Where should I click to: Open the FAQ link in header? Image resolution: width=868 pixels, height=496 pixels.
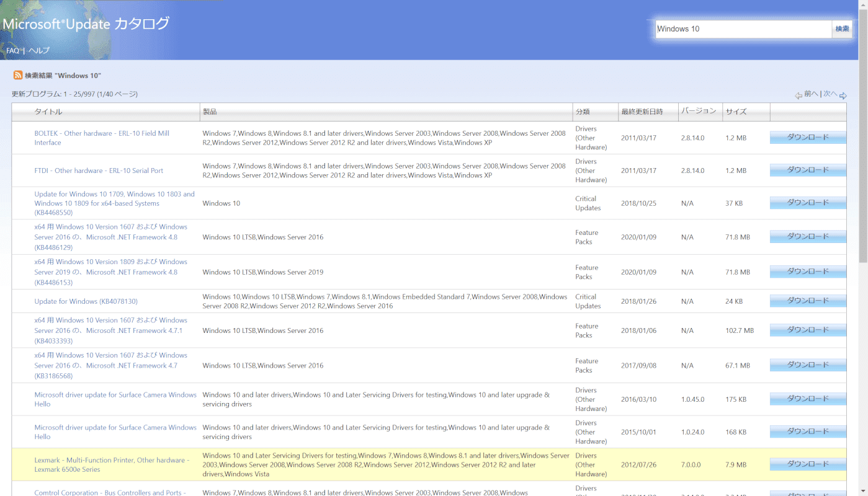click(12, 51)
